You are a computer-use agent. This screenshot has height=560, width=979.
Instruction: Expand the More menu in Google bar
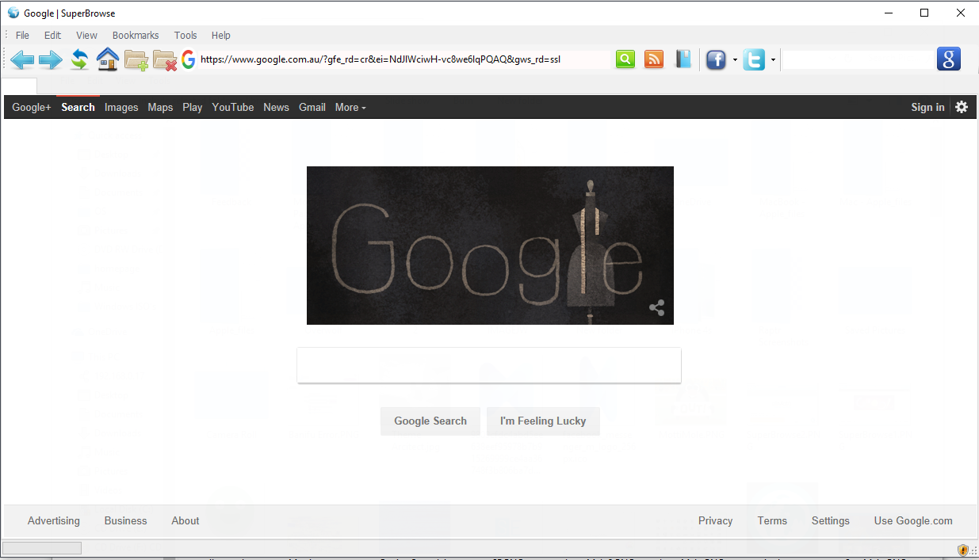click(350, 107)
